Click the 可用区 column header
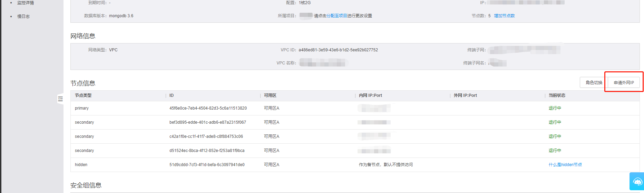This screenshot has width=644, height=193. click(270, 95)
